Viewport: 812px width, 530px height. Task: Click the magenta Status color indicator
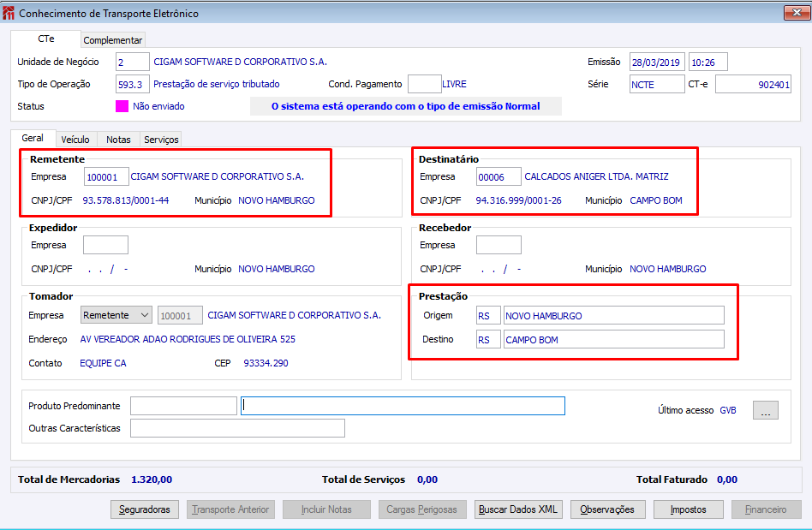coord(122,106)
